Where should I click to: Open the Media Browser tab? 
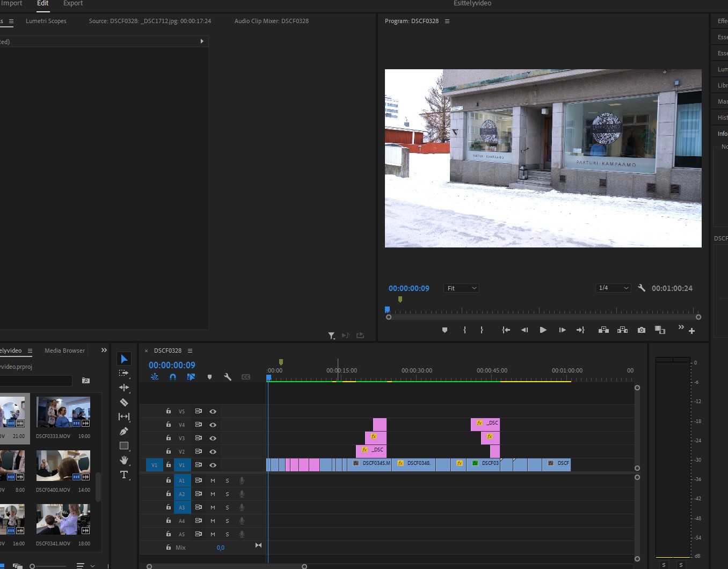pos(64,351)
